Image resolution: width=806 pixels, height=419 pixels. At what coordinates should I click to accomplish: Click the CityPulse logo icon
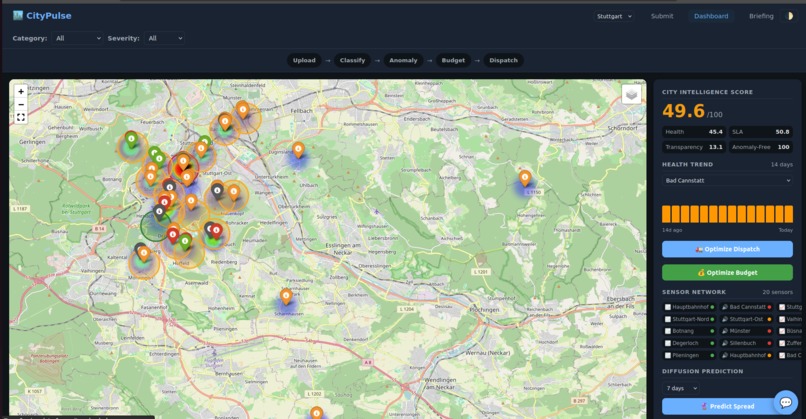coord(18,15)
